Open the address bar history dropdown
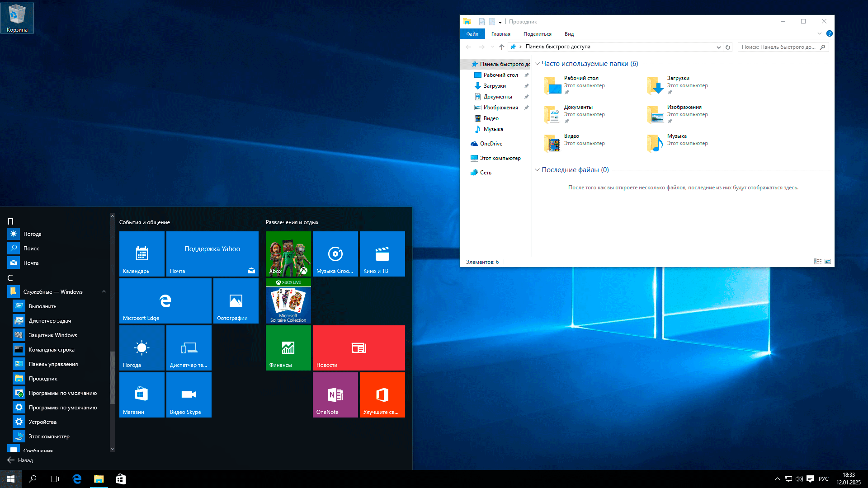This screenshot has width=868, height=488. coord(718,47)
